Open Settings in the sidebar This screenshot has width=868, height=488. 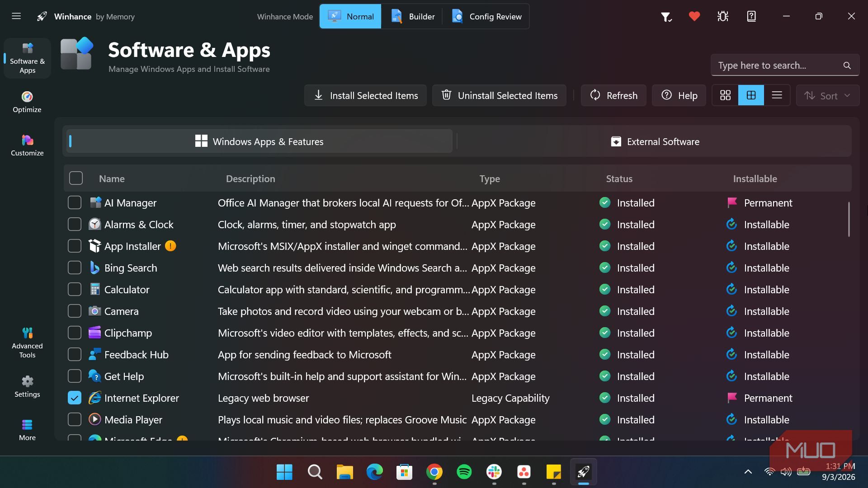(x=27, y=387)
